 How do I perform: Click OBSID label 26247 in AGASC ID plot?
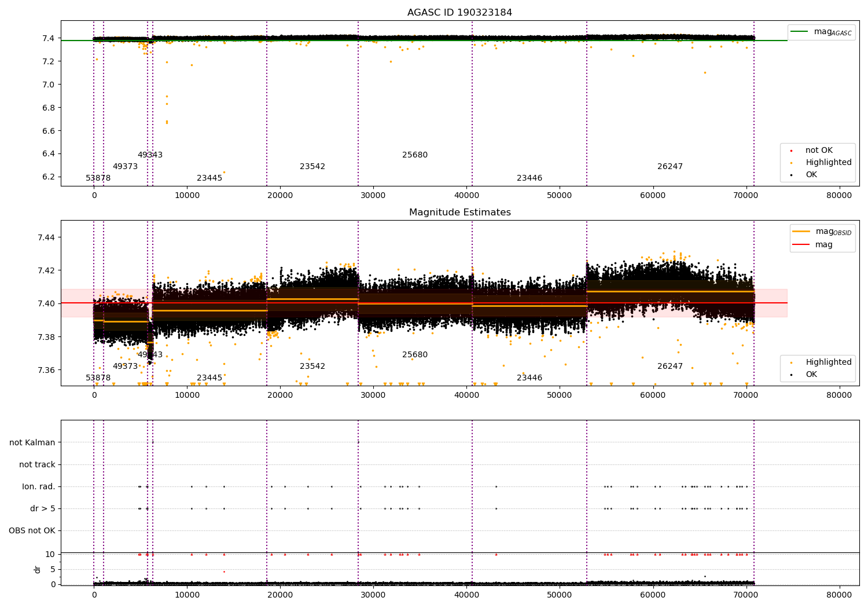pyautogui.click(x=670, y=167)
